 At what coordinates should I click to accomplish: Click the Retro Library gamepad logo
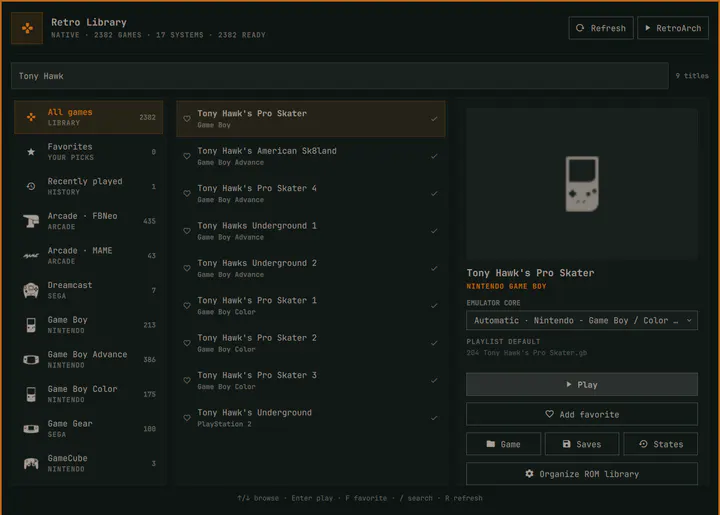(x=27, y=28)
